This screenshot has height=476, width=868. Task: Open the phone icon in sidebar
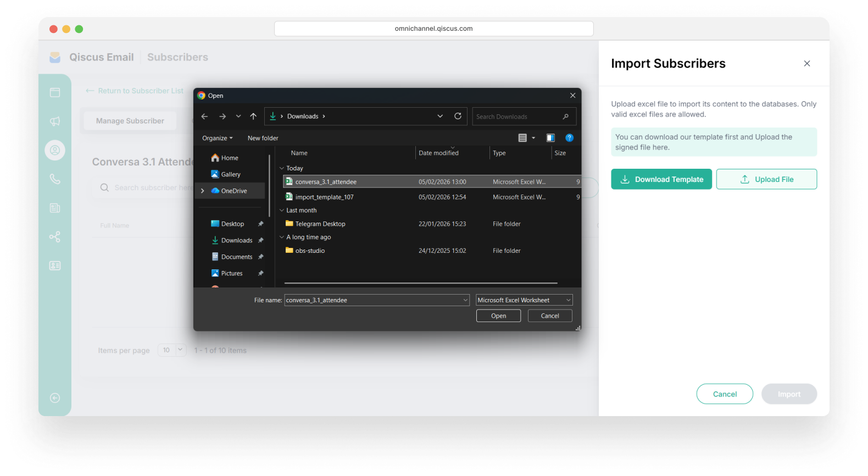pos(55,179)
